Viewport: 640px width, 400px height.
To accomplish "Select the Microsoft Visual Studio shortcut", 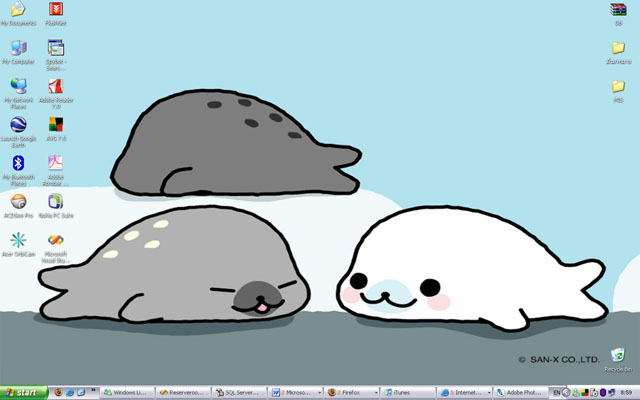I will pyautogui.click(x=56, y=247).
